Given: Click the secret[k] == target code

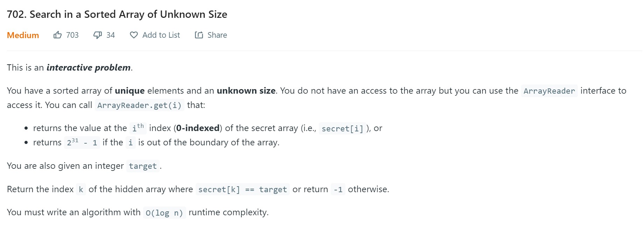Looking at the screenshot, I should tap(242, 189).
